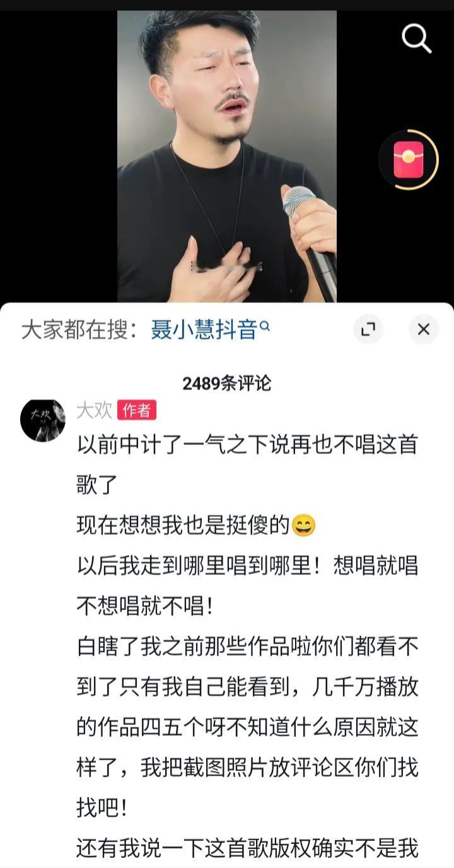Tap the comment line about 这首歌版权
The width and height of the screenshot is (454, 868).
tap(247, 848)
